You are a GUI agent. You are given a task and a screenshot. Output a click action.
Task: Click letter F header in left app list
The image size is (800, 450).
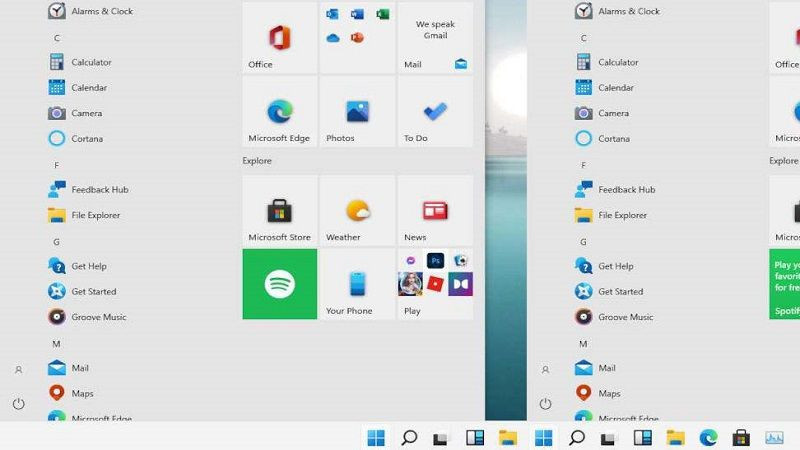(57, 165)
